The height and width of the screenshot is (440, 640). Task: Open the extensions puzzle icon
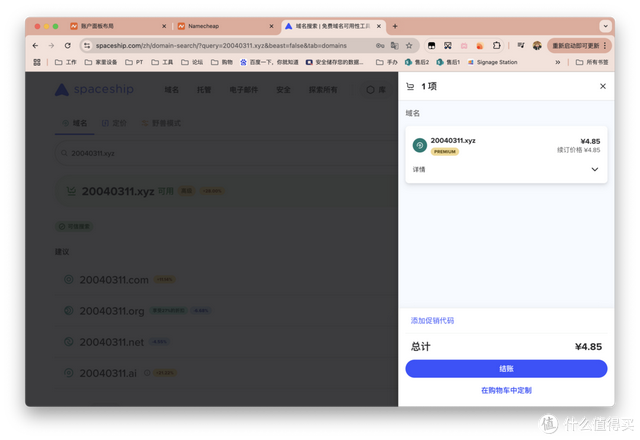[x=496, y=46]
